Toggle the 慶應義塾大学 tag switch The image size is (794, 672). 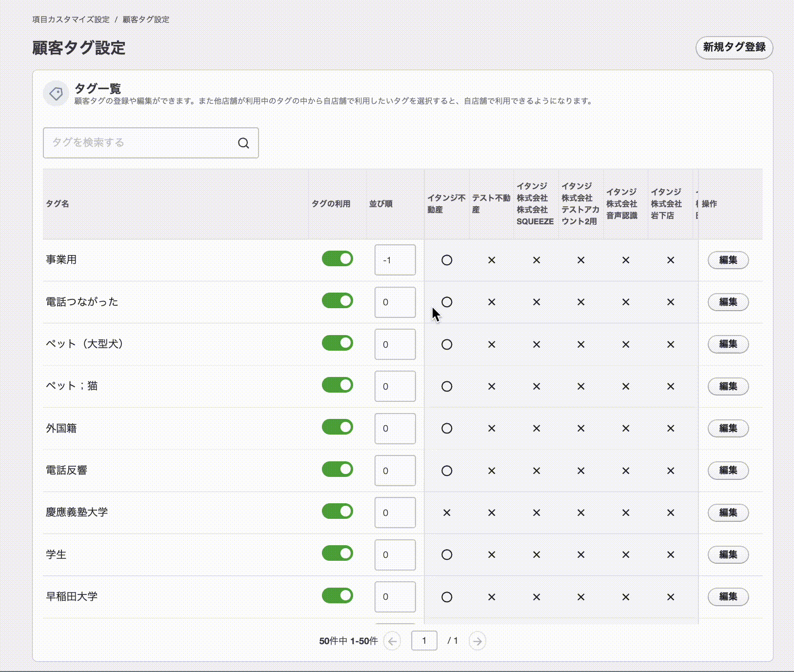click(x=337, y=512)
